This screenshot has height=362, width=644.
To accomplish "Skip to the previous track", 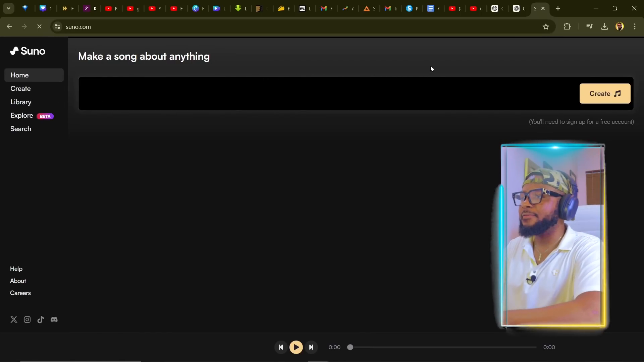I will [x=281, y=347].
